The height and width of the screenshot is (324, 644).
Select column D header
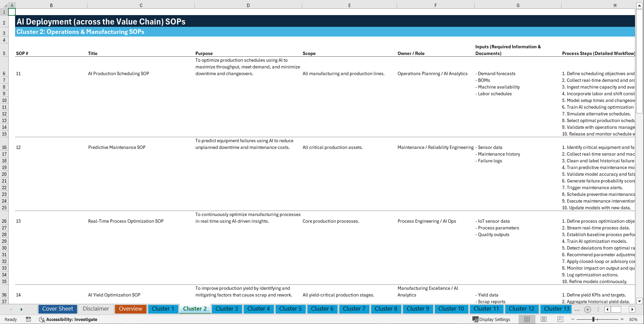click(248, 5)
